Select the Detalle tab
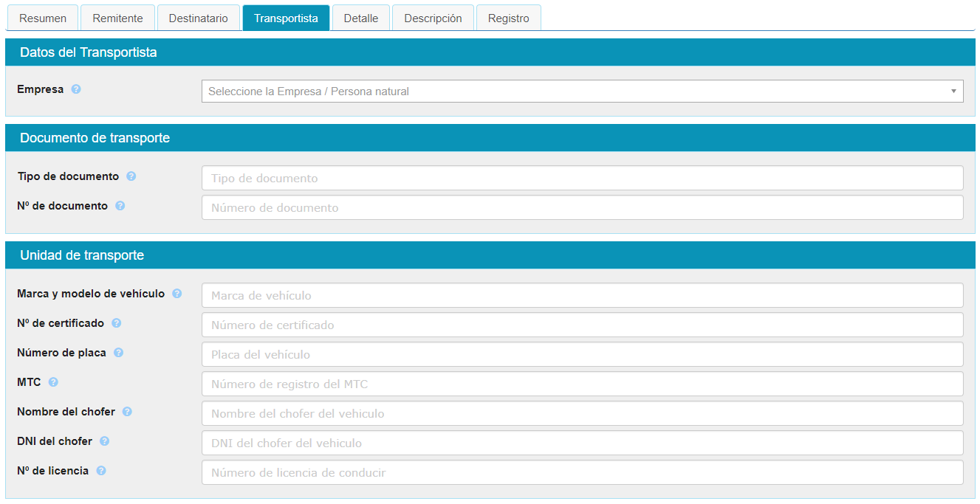 point(361,18)
